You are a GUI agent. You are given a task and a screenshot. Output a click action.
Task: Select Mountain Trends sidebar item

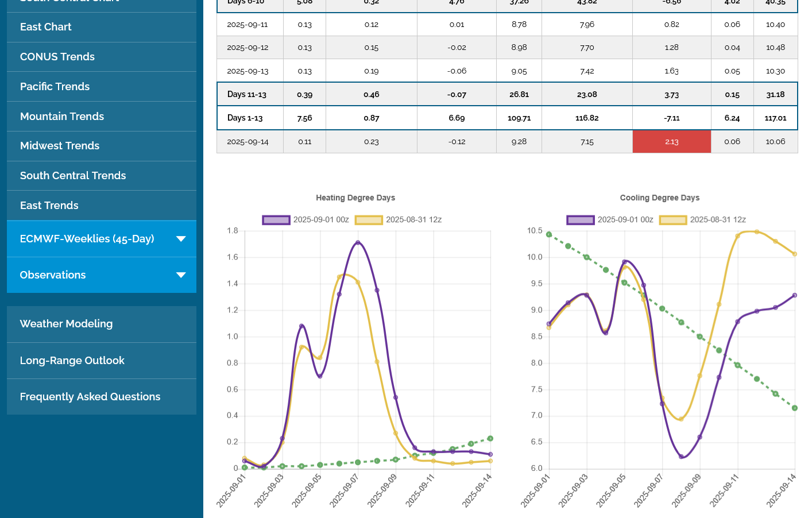(x=62, y=117)
